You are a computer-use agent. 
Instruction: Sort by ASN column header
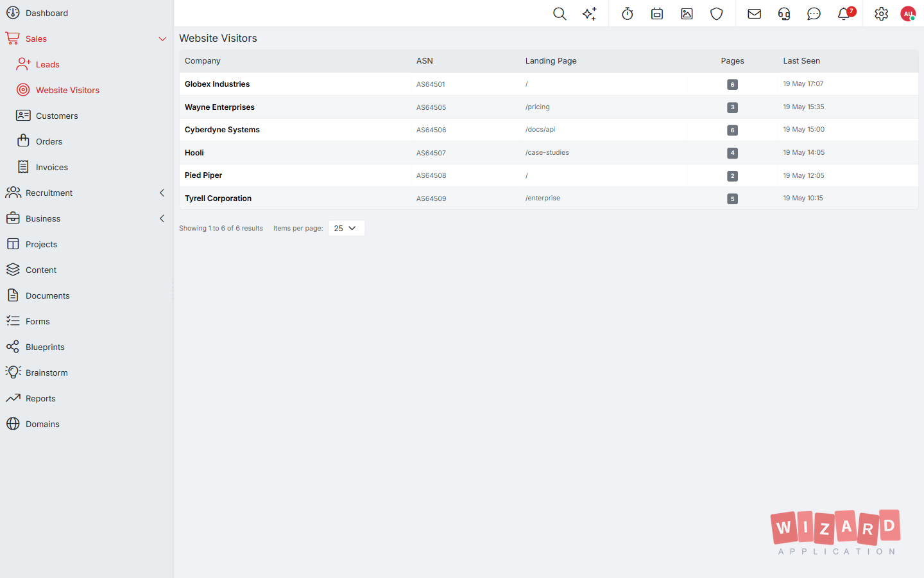point(425,61)
